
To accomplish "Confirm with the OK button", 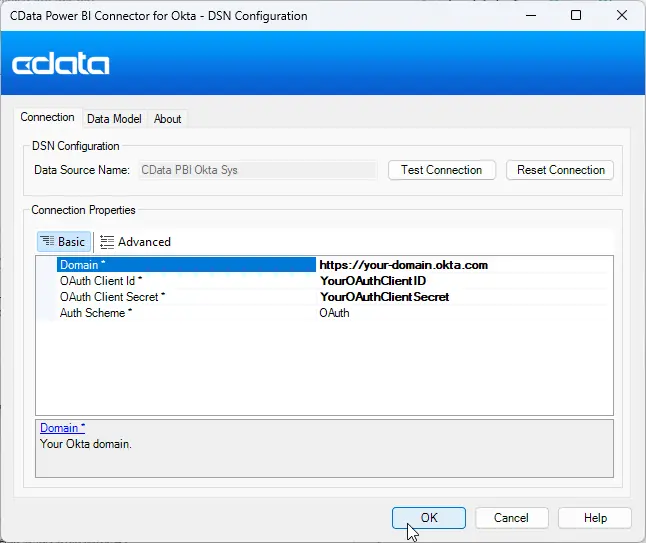I will click(x=429, y=518).
